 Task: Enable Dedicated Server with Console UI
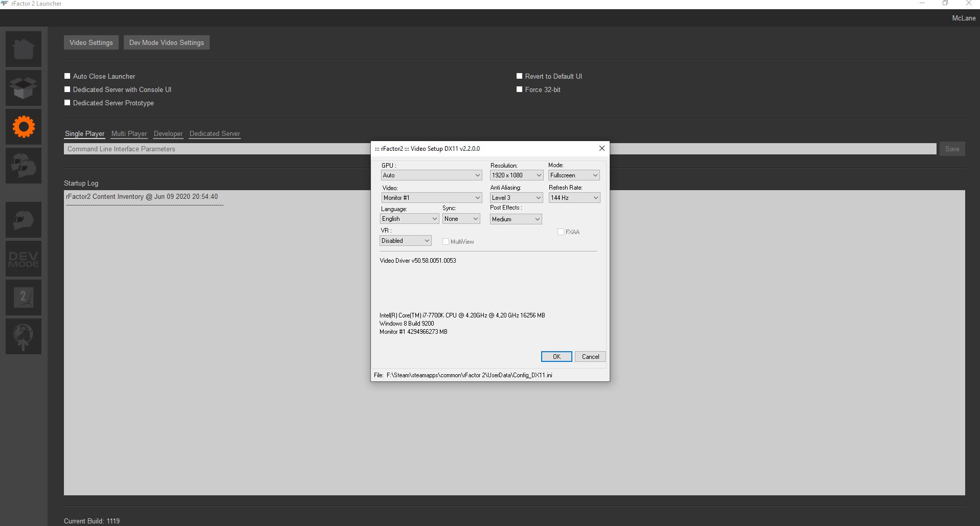click(67, 89)
